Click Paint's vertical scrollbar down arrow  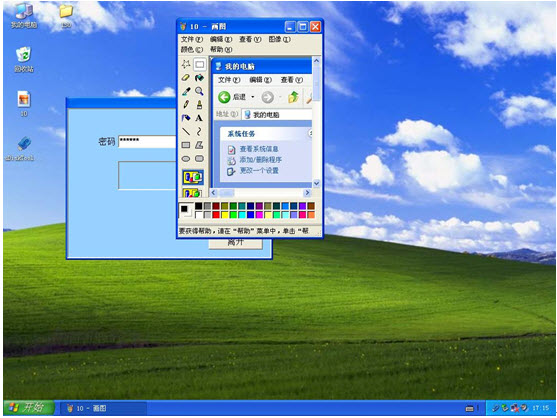point(316,184)
